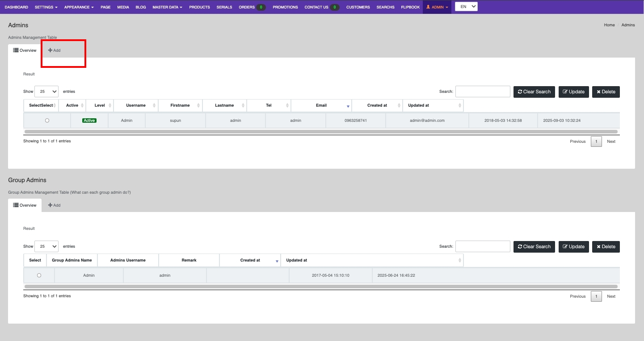
Task: Select the Admin group row radio button
Action: pos(39,275)
